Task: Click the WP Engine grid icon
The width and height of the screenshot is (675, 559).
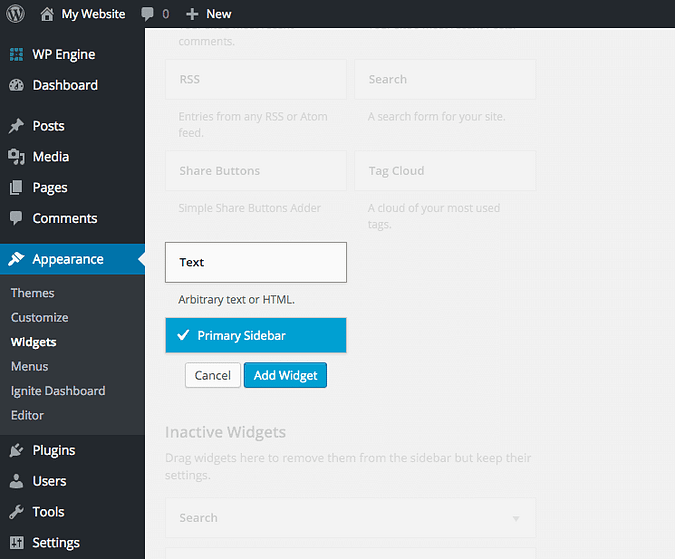Action: (16, 55)
